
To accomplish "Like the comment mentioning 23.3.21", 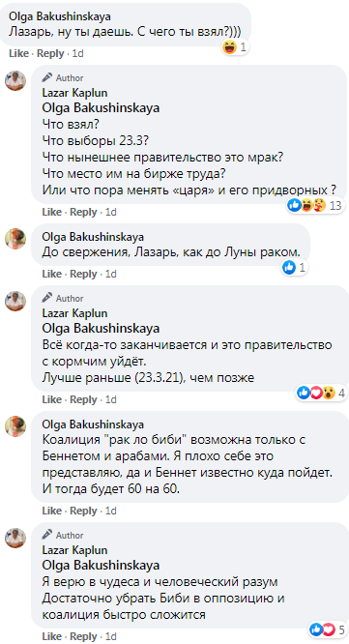I will coord(52,399).
